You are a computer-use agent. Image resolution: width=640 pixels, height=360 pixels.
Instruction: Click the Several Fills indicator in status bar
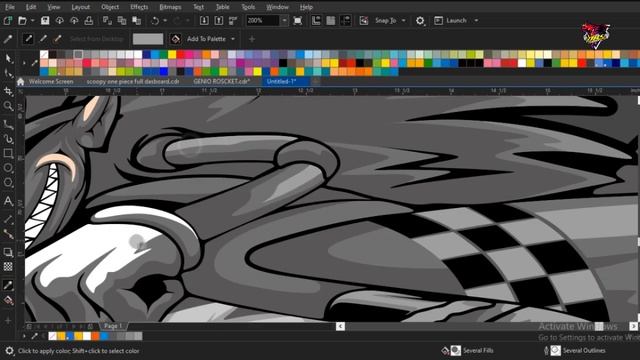[x=468, y=351]
